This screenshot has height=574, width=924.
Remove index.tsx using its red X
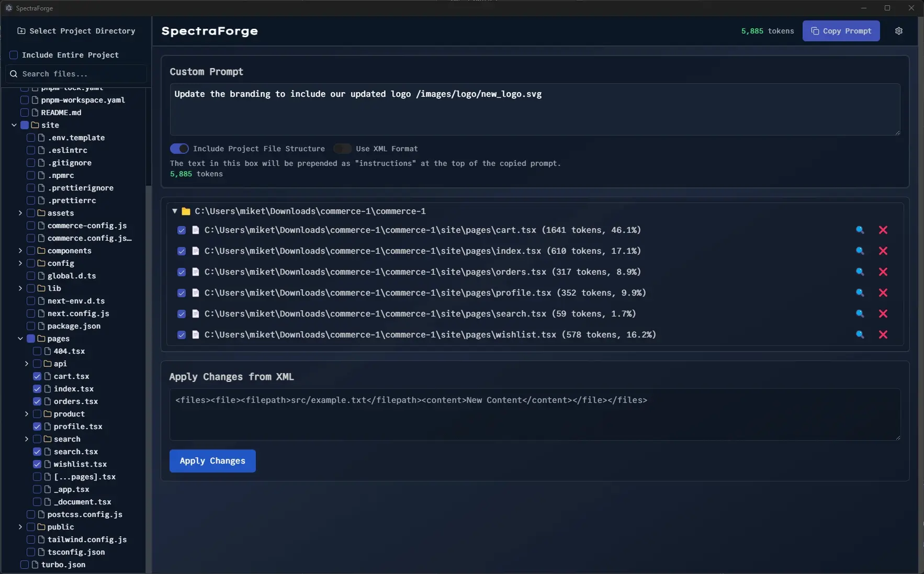pos(883,251)
